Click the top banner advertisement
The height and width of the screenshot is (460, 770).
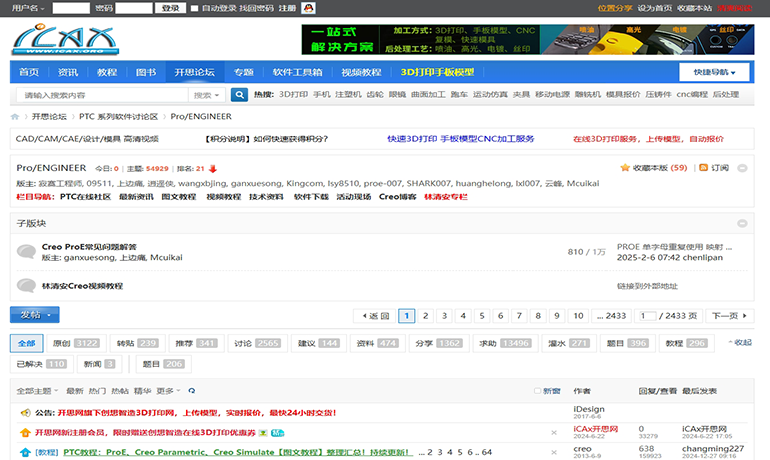pos(528,40)
